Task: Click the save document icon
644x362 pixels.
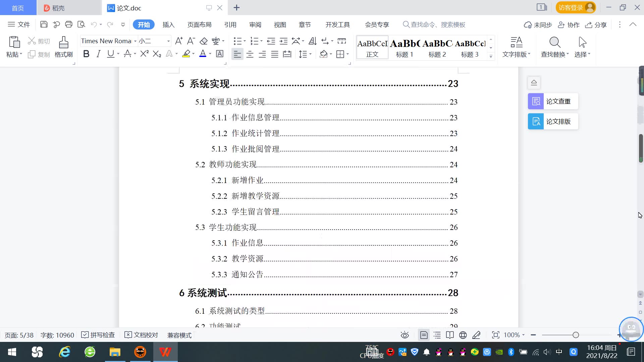Action: 44,24
